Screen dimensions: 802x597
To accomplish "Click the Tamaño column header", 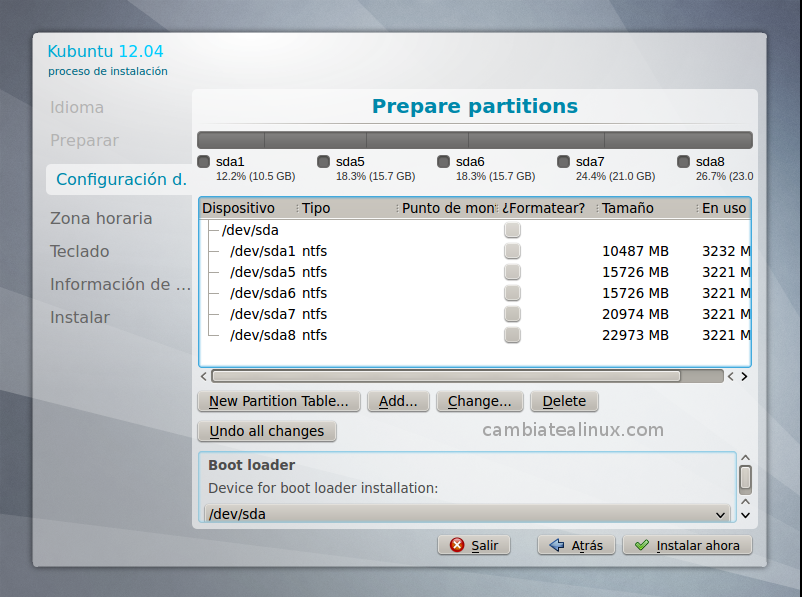I will click(648, 208).
